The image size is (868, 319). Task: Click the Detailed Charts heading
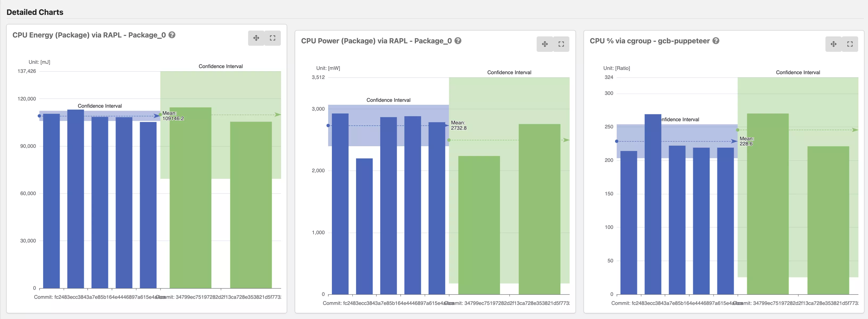(x=35, y=12)
